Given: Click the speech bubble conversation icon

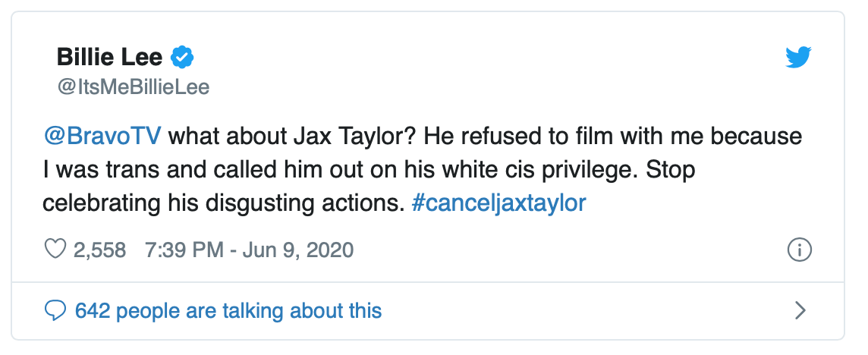Looking at the screenshot, I should tap(55, 309).
